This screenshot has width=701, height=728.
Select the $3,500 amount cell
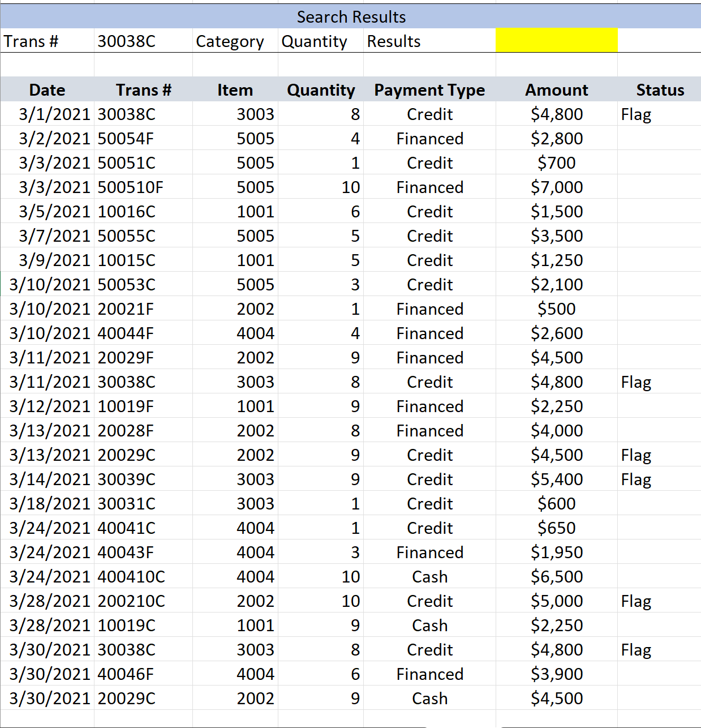[557, 235]
